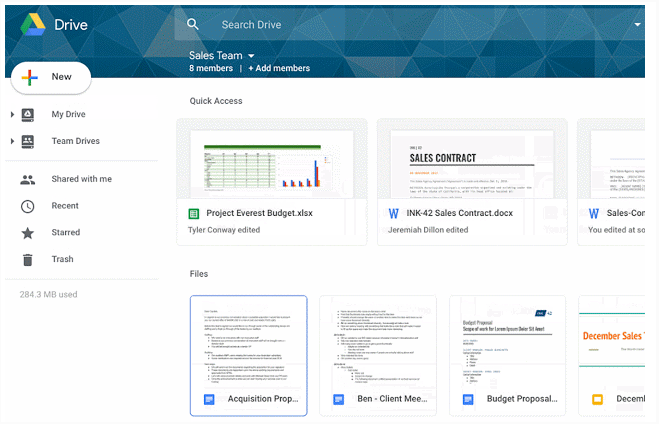
Task: Click the Add members link
Action: 279,69
